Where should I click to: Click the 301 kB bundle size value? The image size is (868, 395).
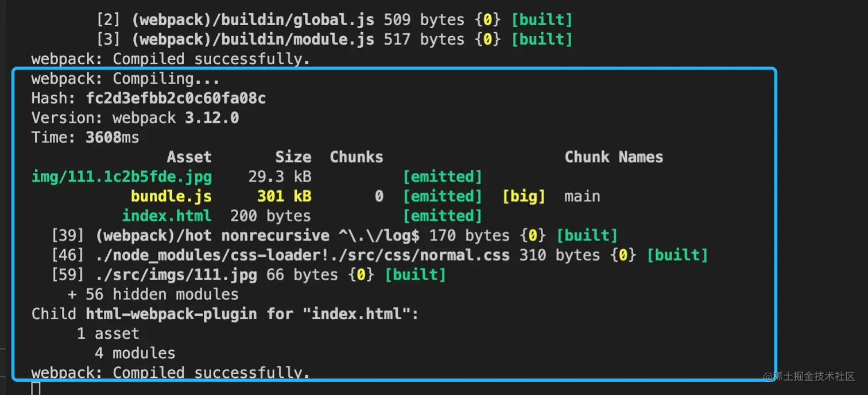(x=284, y=196)
